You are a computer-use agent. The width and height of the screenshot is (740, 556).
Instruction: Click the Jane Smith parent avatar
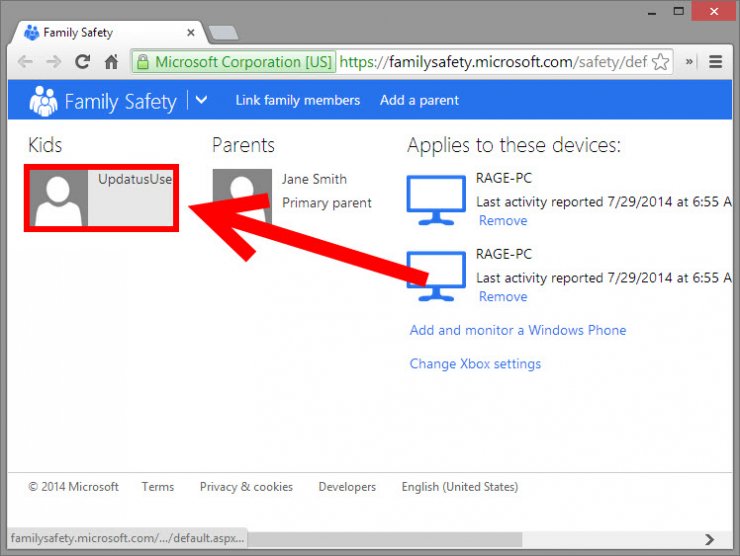(x=242, y=197)
